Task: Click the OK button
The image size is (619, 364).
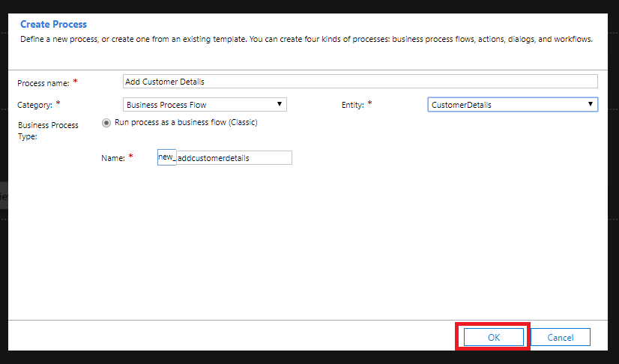Action: (x=493, y=337)
